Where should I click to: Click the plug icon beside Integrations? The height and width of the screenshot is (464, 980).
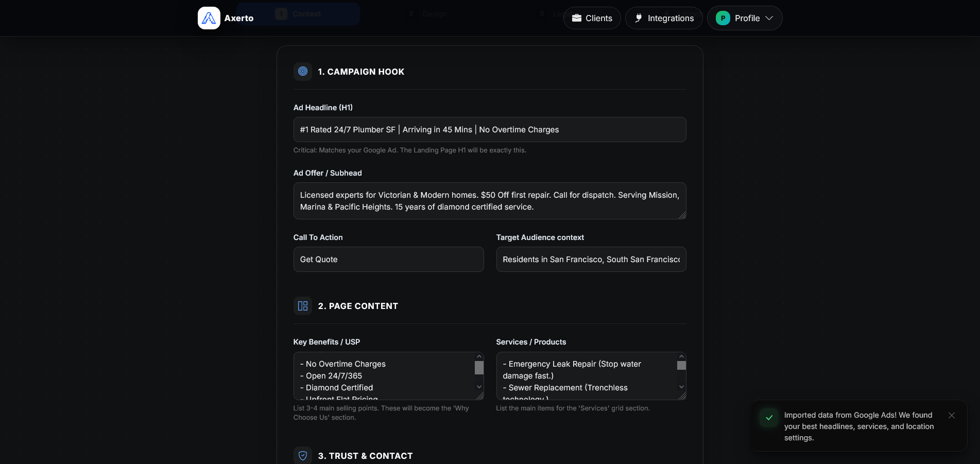[x=639, y=18]
